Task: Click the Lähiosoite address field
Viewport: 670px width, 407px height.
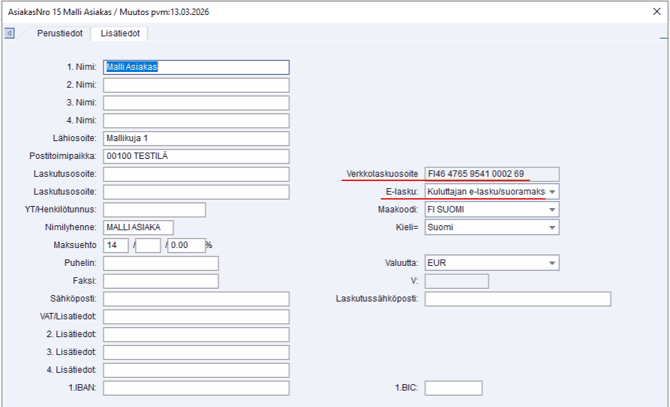Action: [x=196, y=138]
